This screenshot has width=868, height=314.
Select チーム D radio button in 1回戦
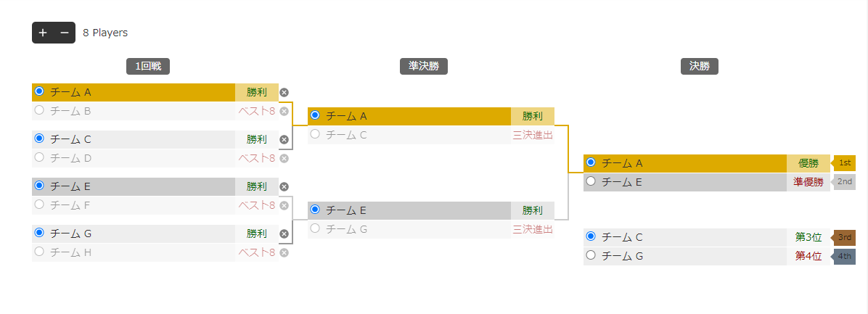pyautogui.click(x=38, y=157)
